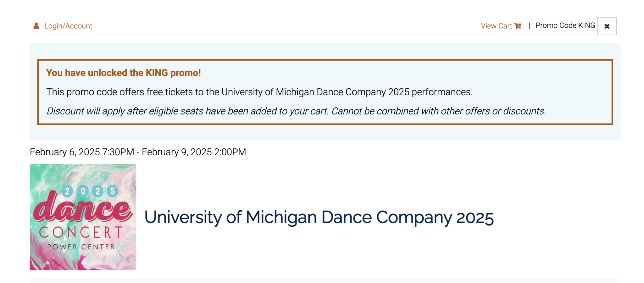Image resolution: width=644 pixels, height=283 pixels.
Task: Click the italic discount disclaimer text
Action: (296, 111)
